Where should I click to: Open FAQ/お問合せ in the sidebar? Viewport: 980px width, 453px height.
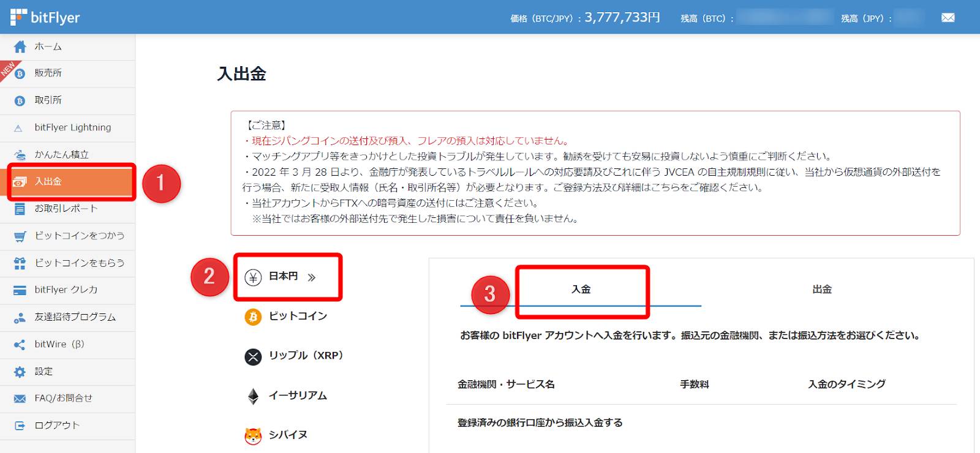click(x=68, y=399)
